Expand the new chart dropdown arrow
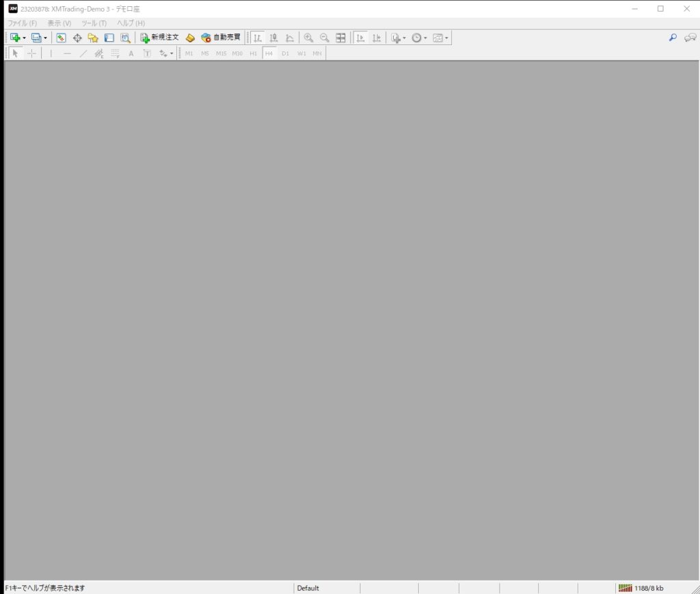The height and width of the screenshot is (594, 700). (25, 38)
